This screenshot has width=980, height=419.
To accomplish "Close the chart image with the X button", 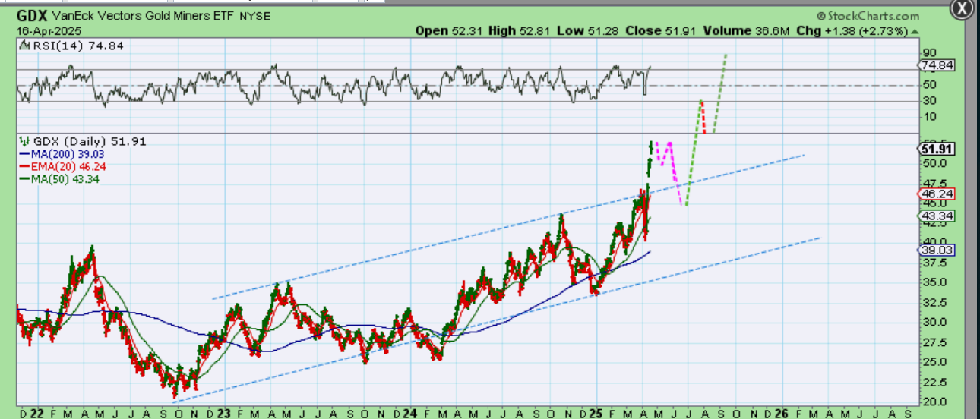I will 962,8.
